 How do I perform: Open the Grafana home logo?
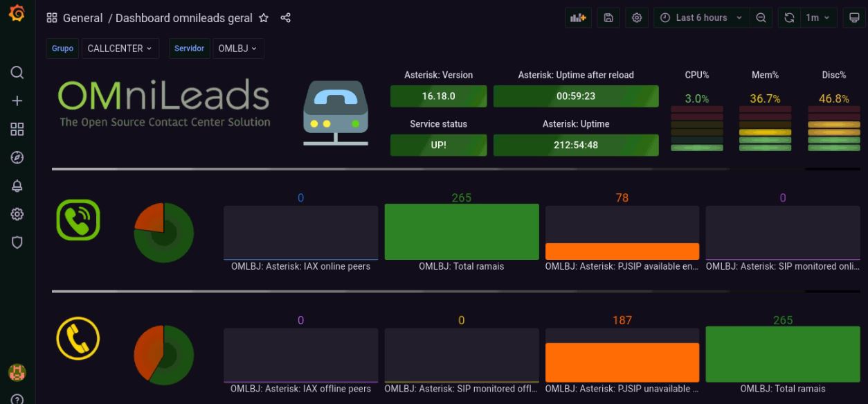coord(17,13)
